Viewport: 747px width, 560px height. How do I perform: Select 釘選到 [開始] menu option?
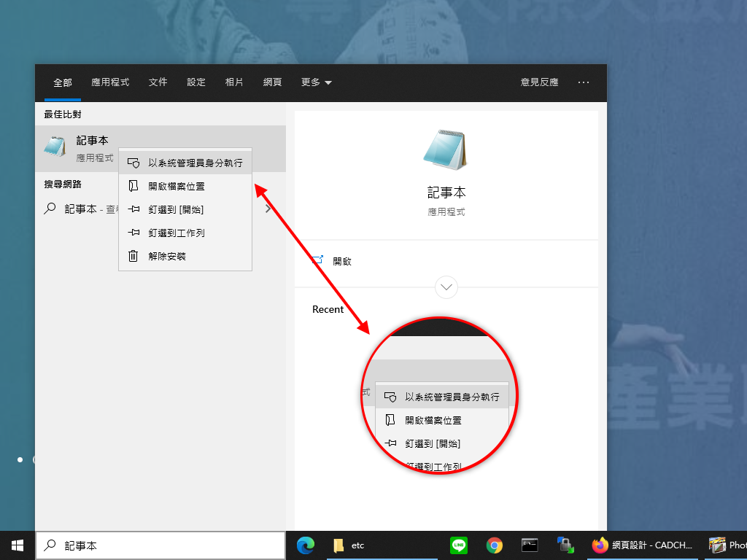click(175, 210)
